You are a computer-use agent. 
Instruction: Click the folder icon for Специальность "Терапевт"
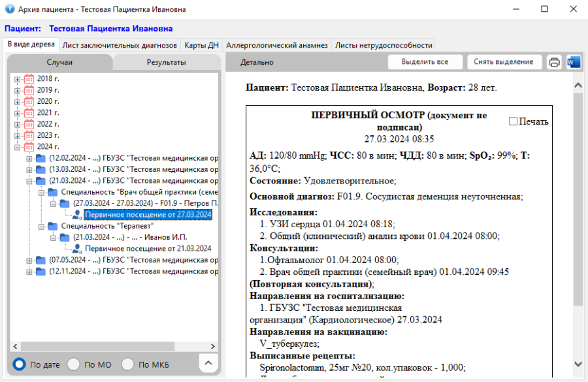pos(53,226)
